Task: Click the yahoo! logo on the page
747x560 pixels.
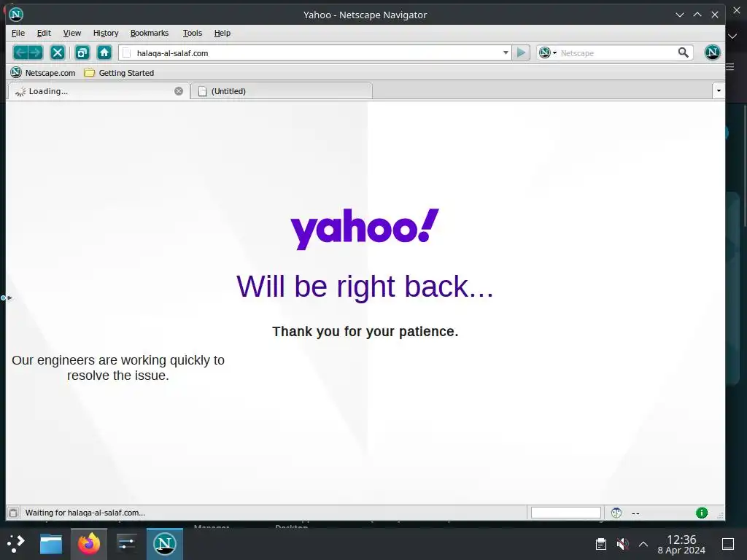Action: pos(365,228)
